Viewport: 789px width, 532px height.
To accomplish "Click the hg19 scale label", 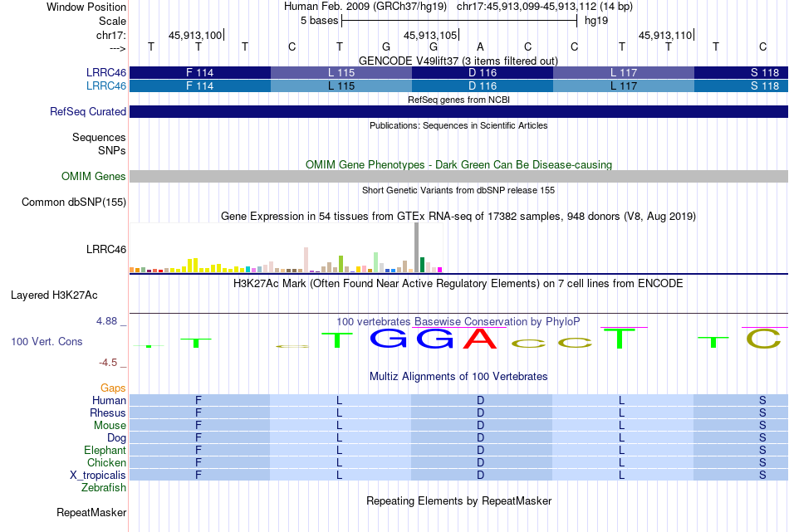I will pyautogui.click(x=596, y=21).
